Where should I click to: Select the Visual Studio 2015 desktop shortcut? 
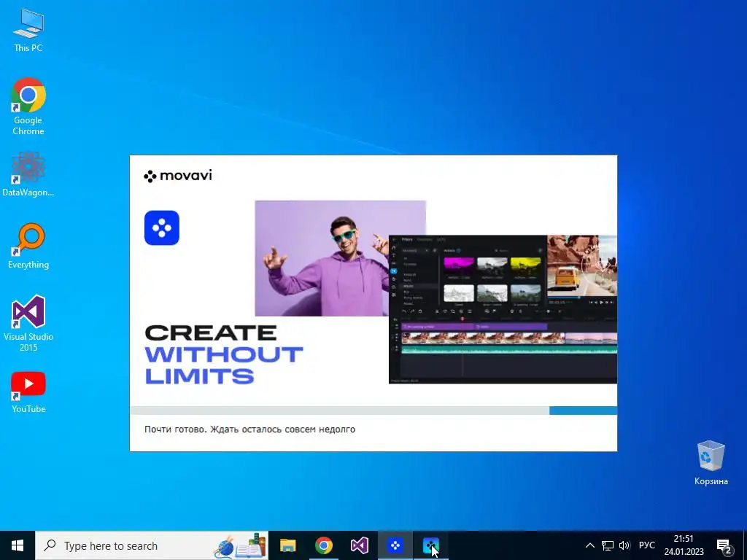click(28, 323)
